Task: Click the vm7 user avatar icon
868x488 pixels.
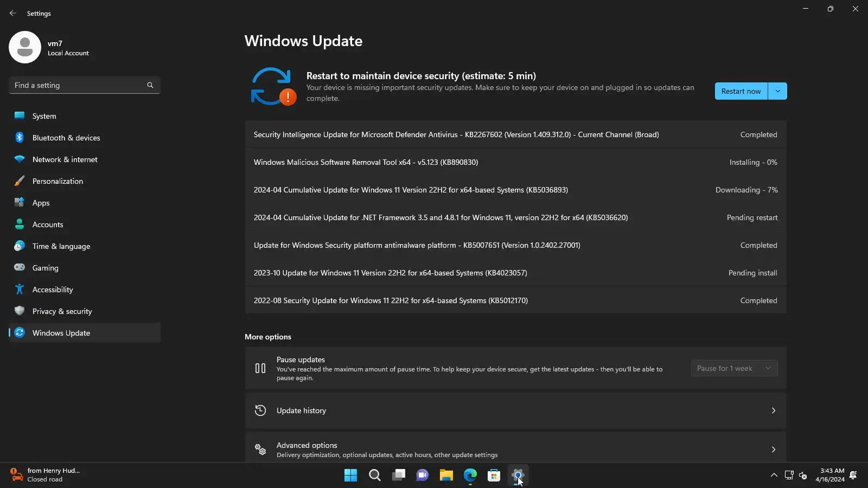Action: [25, 47]
